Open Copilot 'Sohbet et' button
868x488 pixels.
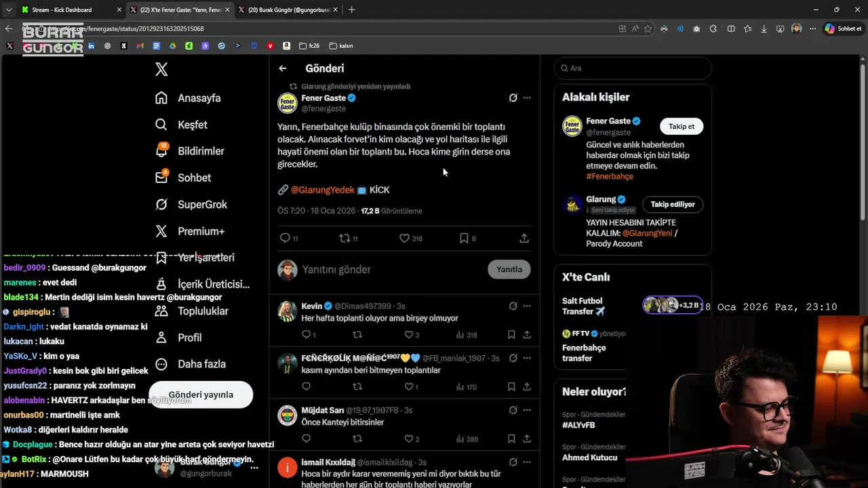843,28
